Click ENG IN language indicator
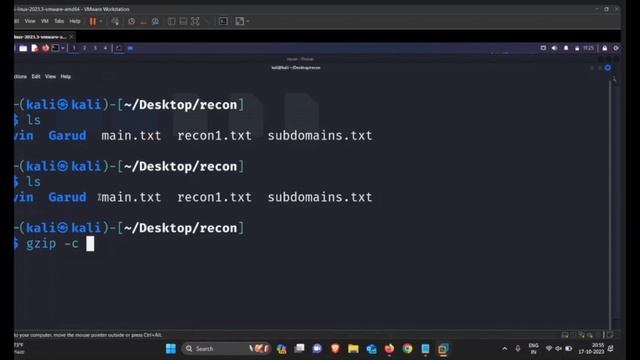Screen dimensions: 640x360 click(533, 349)
